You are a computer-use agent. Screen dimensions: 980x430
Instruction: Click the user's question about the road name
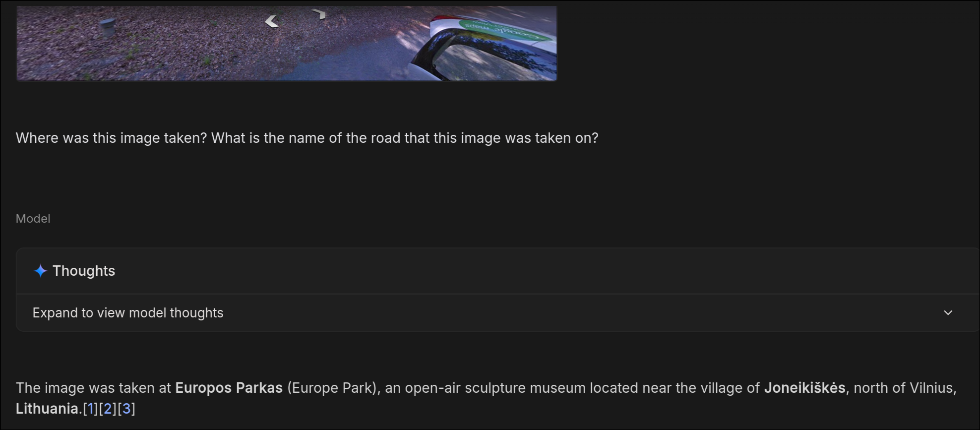[x=307, y=138]
